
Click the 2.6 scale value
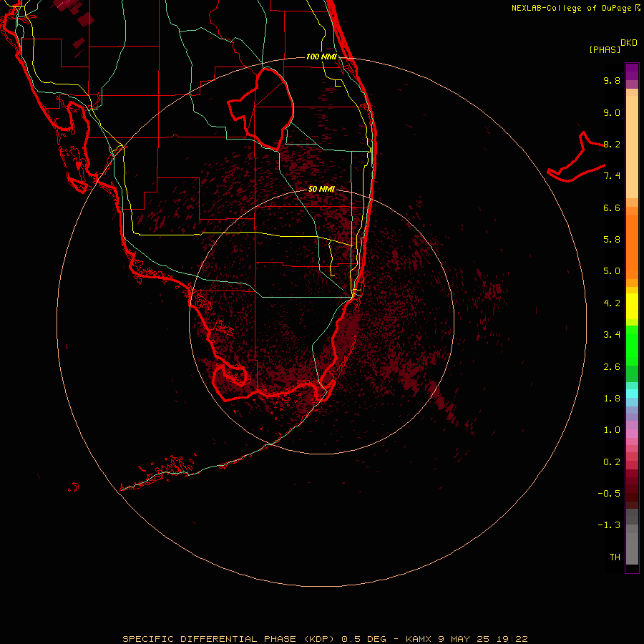point(612,367)
